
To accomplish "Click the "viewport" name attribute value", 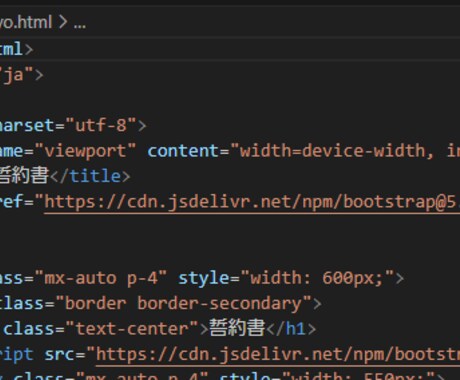I will point(85,151).
